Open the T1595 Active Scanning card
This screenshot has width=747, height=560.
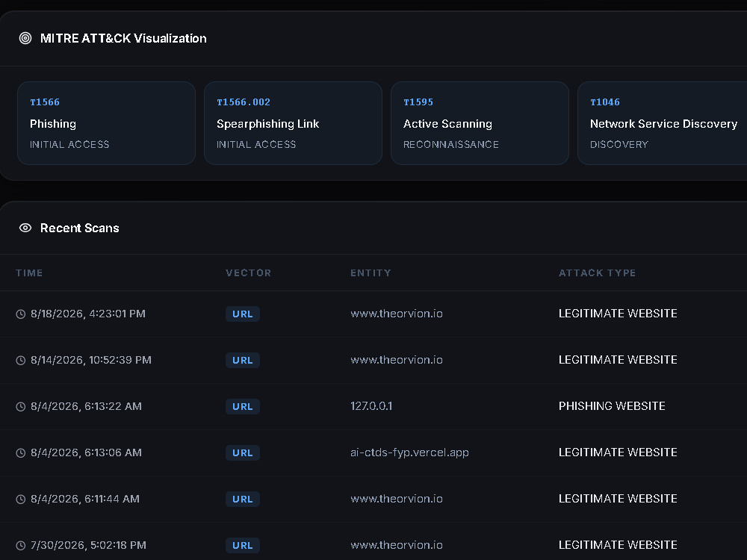coord(480,123)
